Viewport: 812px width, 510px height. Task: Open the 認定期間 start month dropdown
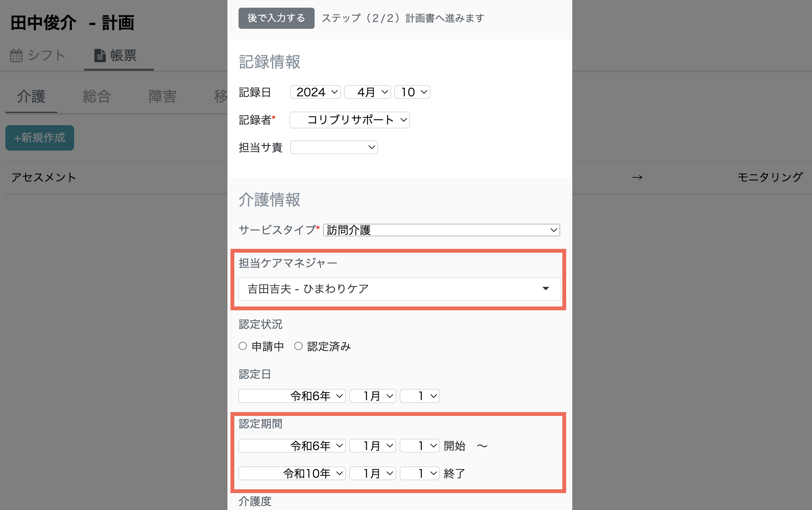click(372, 445)
